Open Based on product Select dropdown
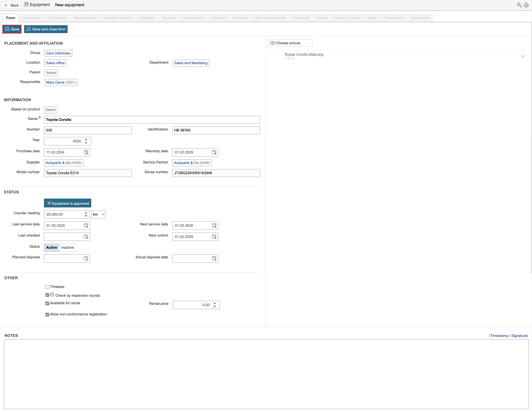Screen dimensions: 532x412 (x=50, y=110)
